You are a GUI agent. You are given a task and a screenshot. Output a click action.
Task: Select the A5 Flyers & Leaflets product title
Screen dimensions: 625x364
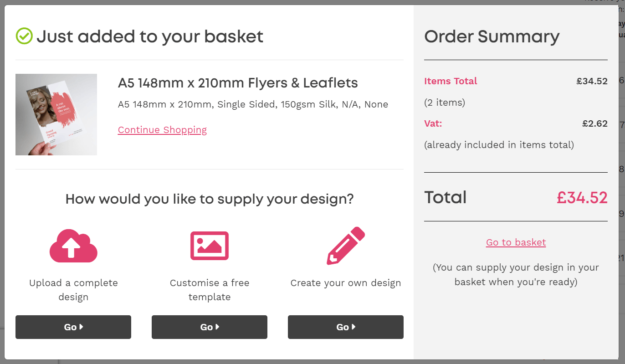click(x=238, y=83)
